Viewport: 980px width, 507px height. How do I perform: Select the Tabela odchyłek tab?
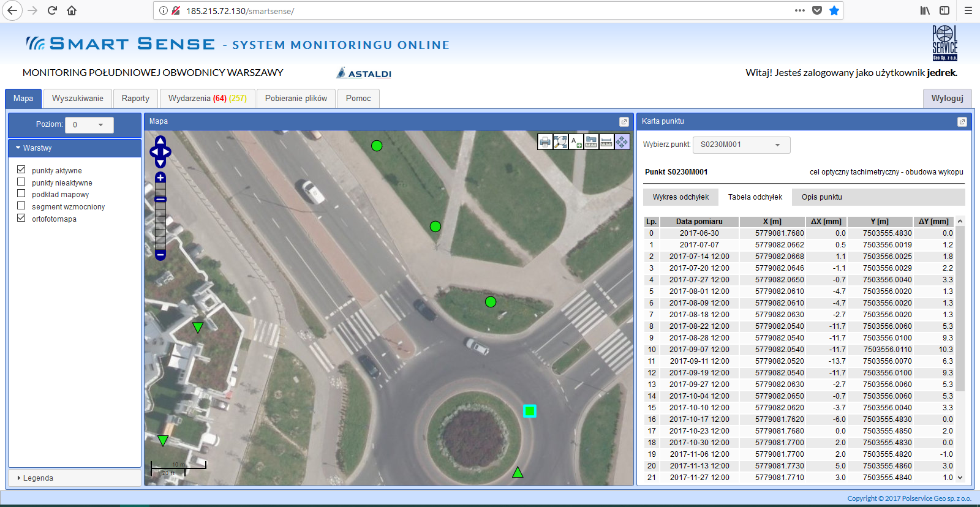pos(755,197)
